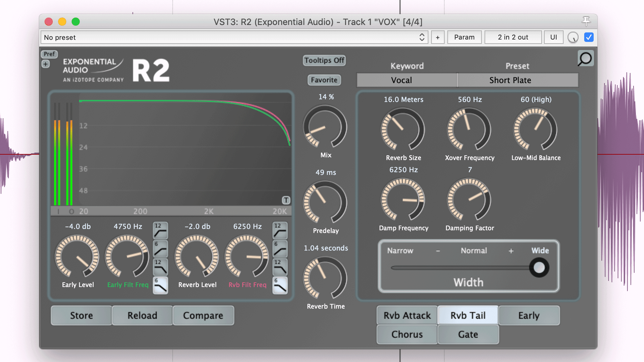Open the 2 in 2 out routing menu
Screen dimensions: 644x362
coord(513,37)
